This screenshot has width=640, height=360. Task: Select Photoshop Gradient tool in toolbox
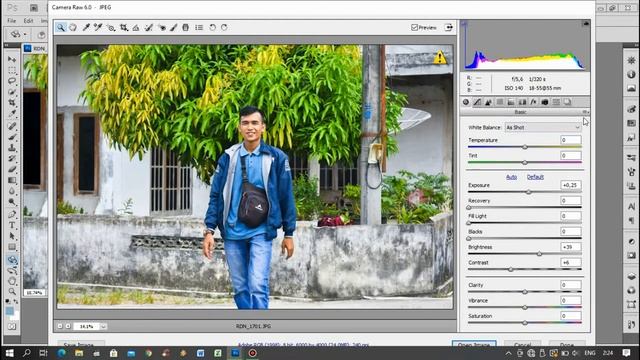[x=12, y=180]
